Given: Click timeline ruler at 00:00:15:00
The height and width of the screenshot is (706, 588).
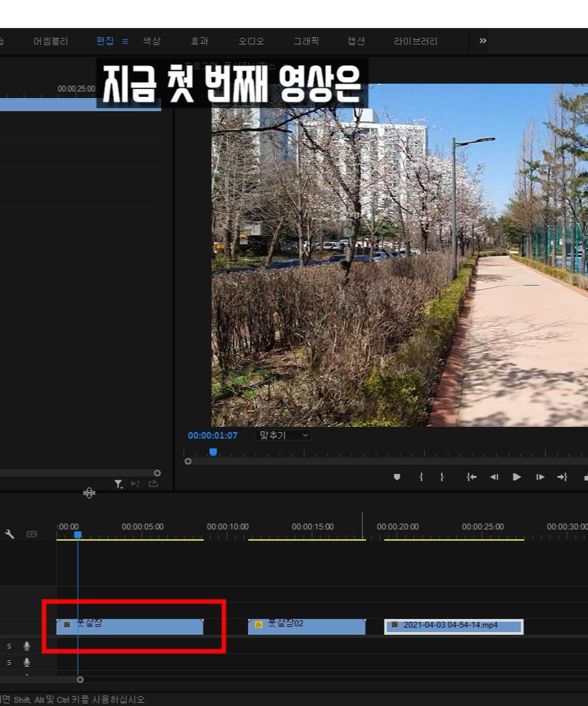Looking at the screenshot, I should [x=313, y=526].
